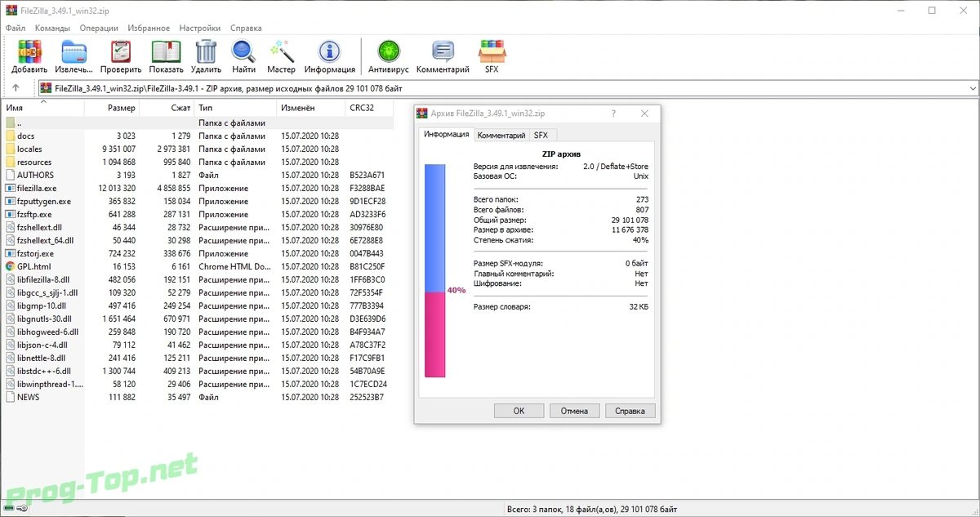Viewport: 980px width, 517px height.
Task: Sort by the Изменён column header
Action: (310, 108)
